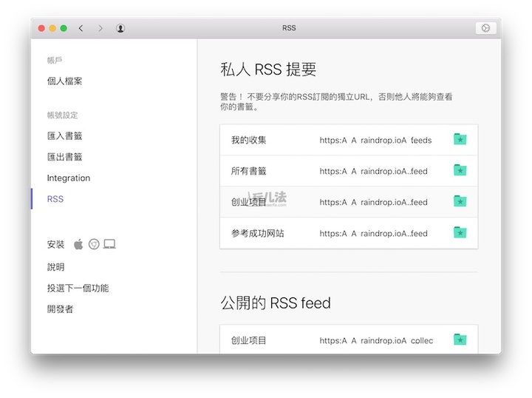Click the Chrome install icon

pyautogui.click(x=94, y=244)
